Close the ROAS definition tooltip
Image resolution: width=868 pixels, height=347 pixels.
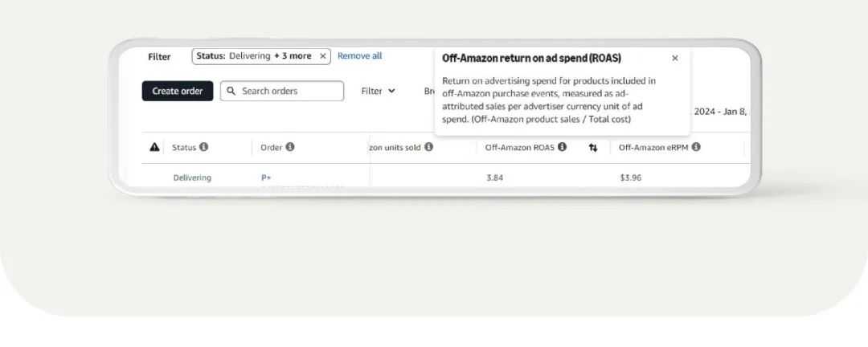tap(675, 58)
